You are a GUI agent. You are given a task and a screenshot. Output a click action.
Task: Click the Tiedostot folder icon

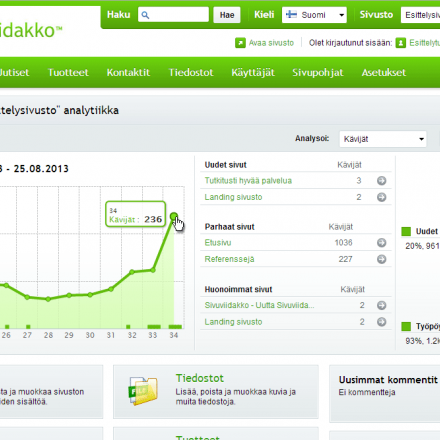(x=143, y=391)
